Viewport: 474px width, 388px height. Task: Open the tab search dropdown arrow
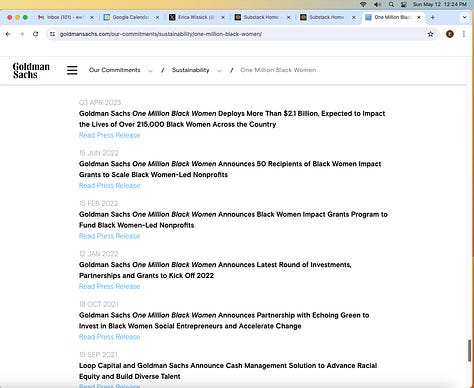pyautogui.click(x=464, y=17)
